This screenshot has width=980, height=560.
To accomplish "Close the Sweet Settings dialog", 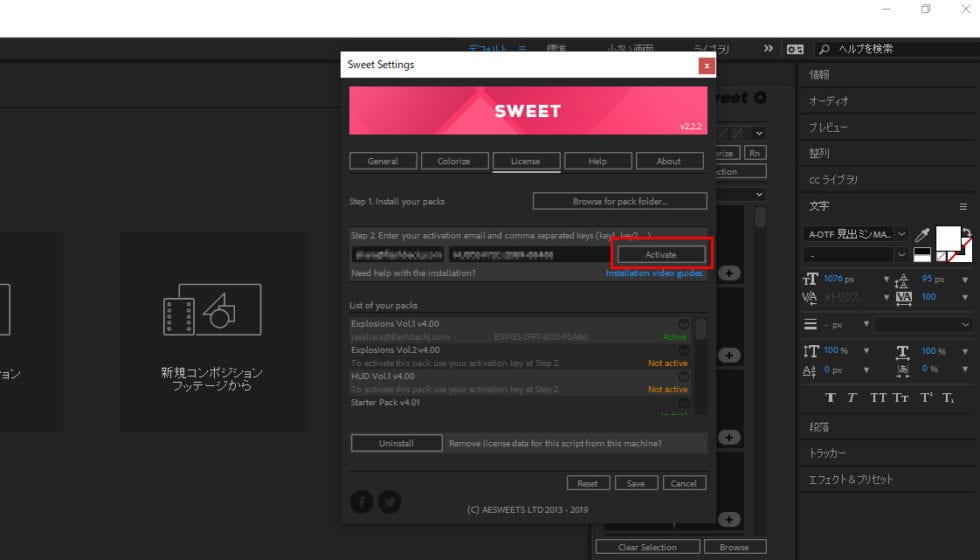I will (706, 66).
